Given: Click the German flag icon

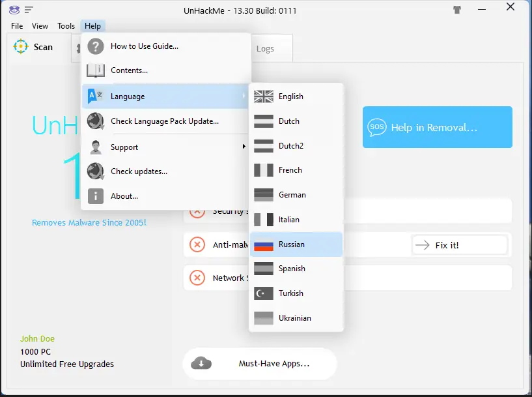Looking at the screenshot, I should (264, 195).
